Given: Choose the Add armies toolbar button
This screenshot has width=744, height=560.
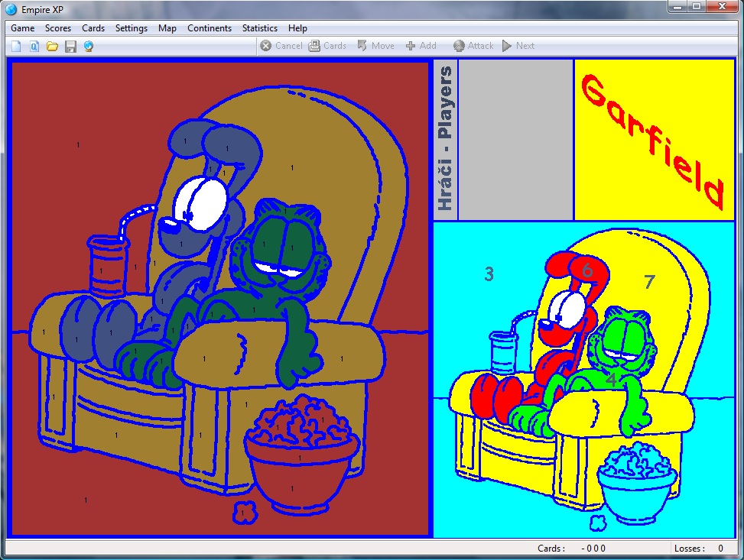Looking at the screenshot, I should point(421,46).
